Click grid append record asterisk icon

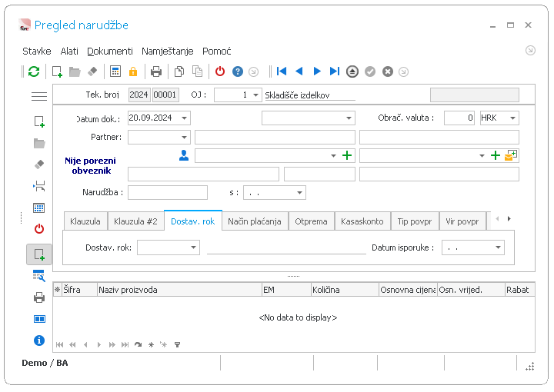[x=151, y=344]
